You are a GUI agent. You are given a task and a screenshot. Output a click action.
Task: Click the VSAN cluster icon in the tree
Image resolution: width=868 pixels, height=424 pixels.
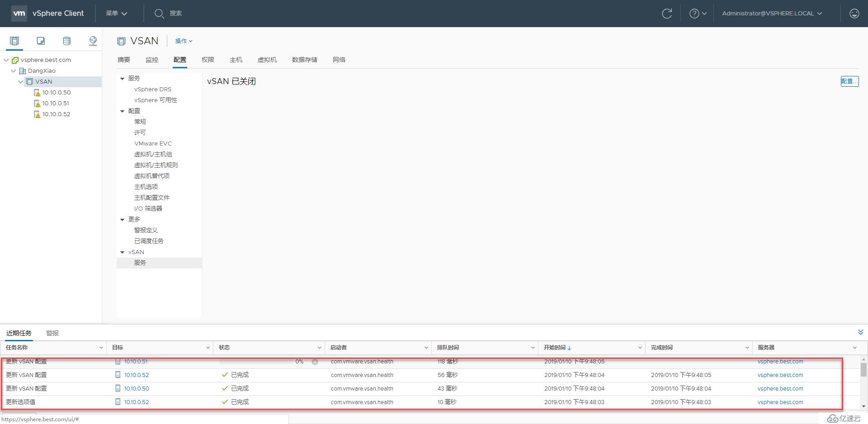[29, 82]
